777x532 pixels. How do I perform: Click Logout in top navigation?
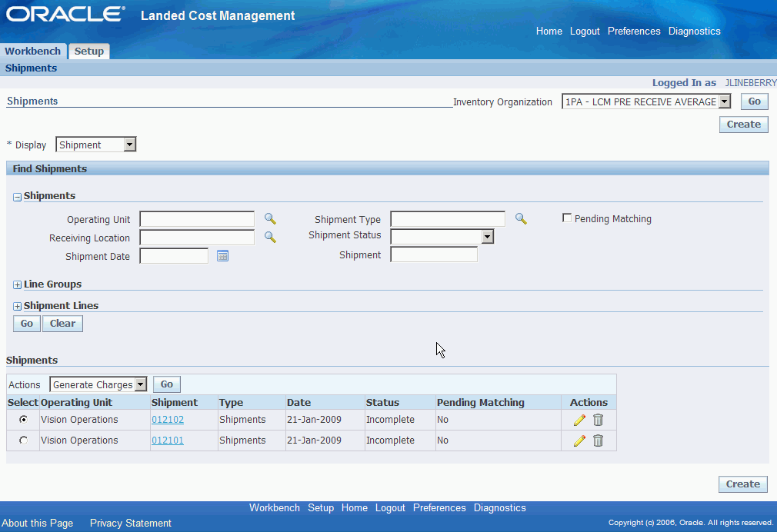tap(585, 32)
